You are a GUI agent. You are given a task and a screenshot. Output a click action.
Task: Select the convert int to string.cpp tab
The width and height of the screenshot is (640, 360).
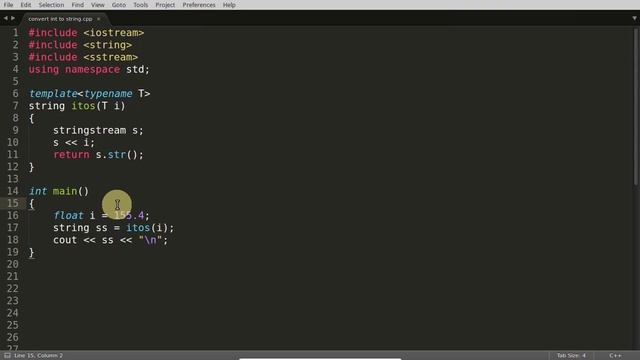[60, 19]
